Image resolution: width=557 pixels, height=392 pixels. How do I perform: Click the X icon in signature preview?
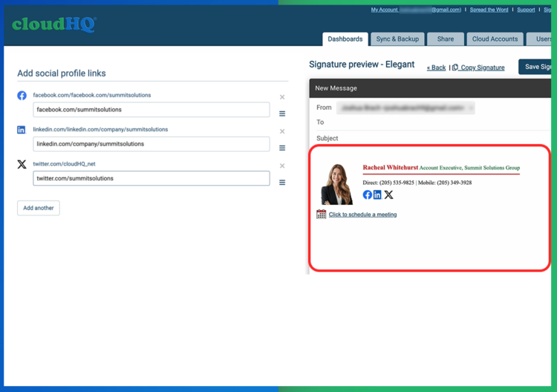pos(388,195)
